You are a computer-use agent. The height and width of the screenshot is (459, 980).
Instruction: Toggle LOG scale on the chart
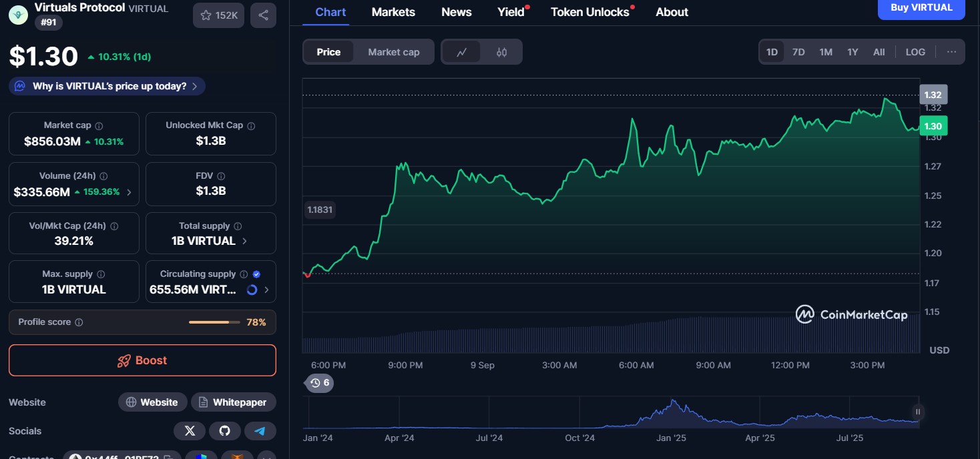click(915, 52)
